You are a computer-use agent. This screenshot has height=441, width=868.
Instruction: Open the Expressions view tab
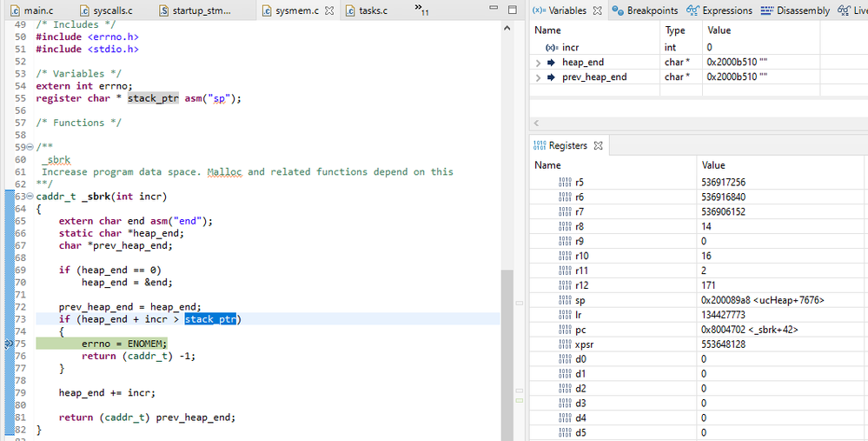pyautogui.click(x=719, y=10)
